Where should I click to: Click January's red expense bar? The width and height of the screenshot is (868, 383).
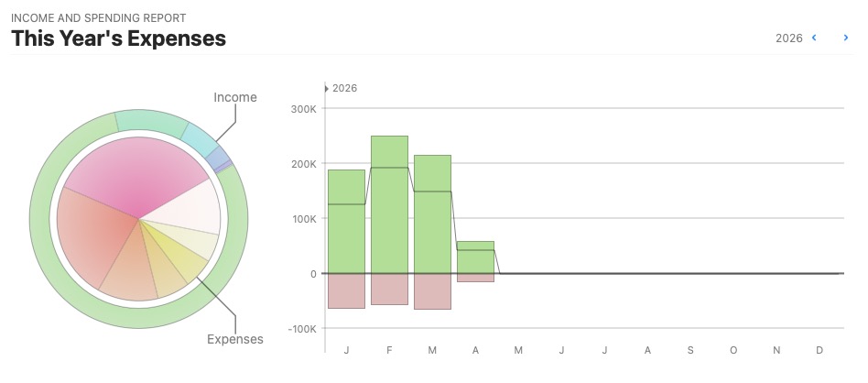tap(346, 290)
